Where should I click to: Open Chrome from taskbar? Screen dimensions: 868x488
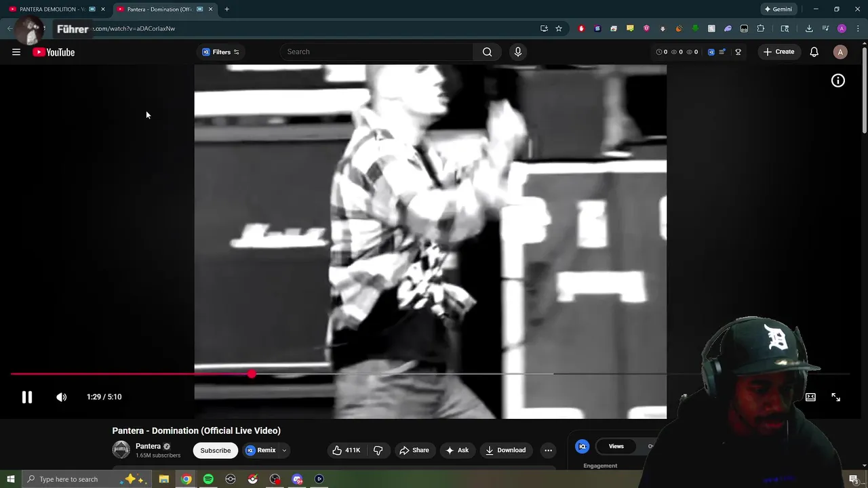click(186, 479)
